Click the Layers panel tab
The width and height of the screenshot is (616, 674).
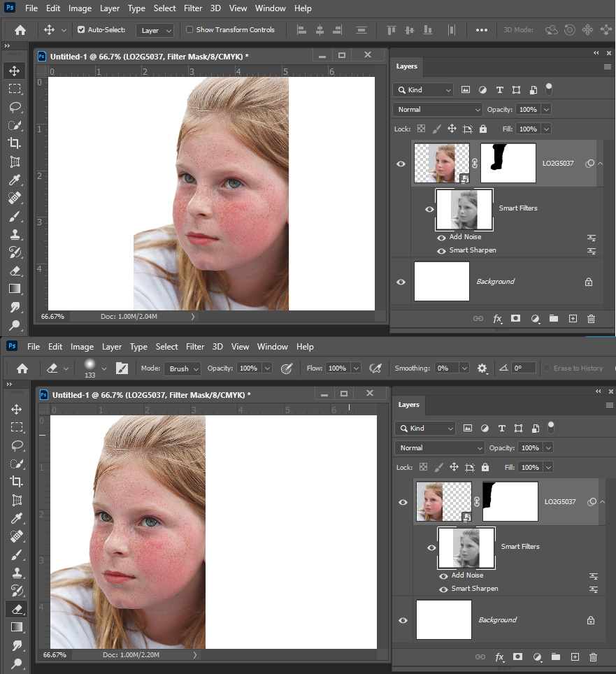406,66
